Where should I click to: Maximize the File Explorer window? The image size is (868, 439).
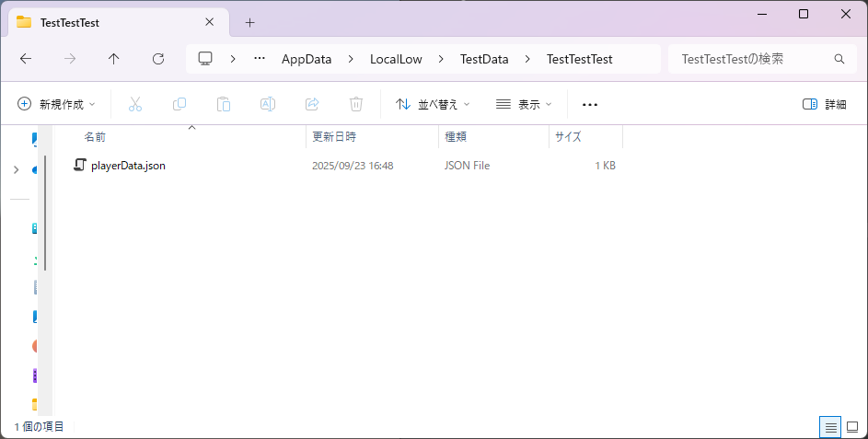point(804,15)
